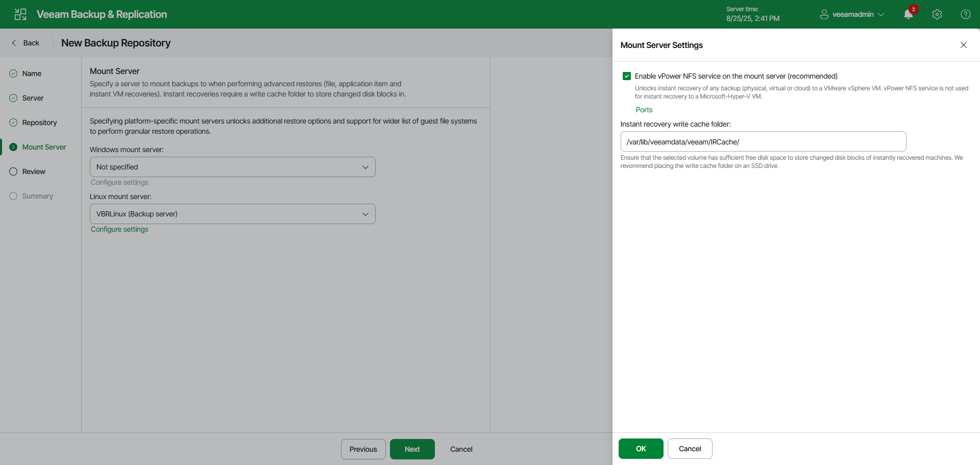Click the Summary step circle icon
Viewport: 980px width, 465px height.
click(13, 196)
